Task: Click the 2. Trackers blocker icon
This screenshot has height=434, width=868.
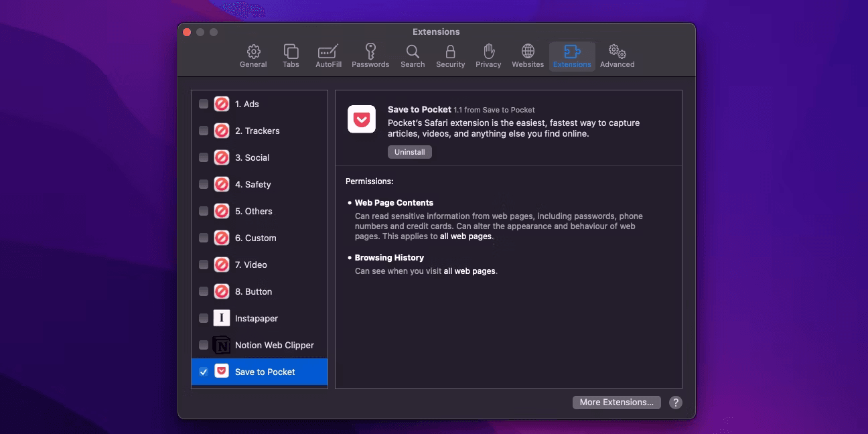Action: pos(222,131)
